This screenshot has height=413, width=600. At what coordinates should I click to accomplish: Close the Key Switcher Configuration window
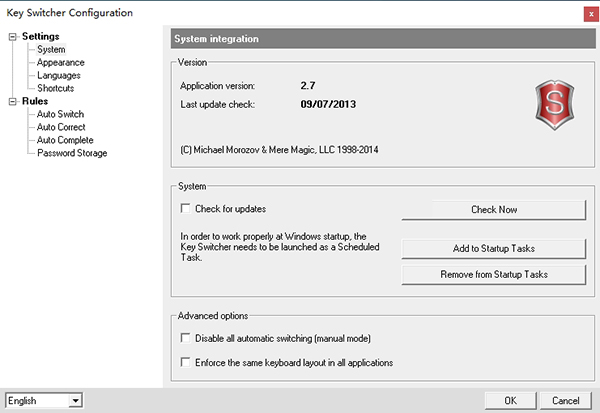click(x=591, y=14)
